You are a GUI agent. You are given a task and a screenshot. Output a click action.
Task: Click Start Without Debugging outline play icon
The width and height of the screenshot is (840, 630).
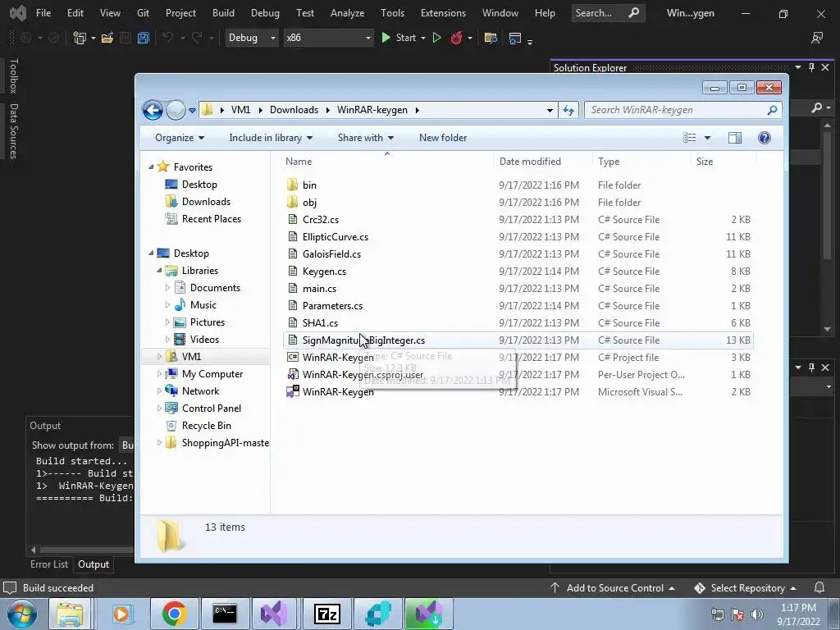(x=436, y=38)
